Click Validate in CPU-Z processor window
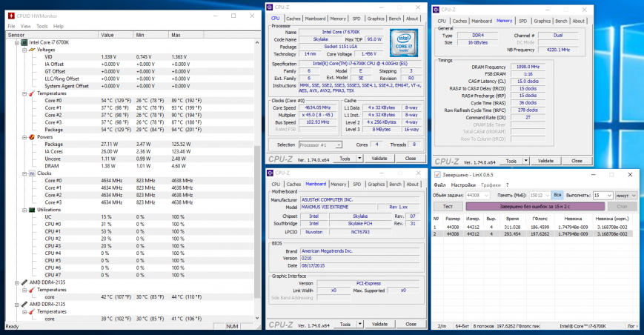644x335 pixels. point(379,159)
